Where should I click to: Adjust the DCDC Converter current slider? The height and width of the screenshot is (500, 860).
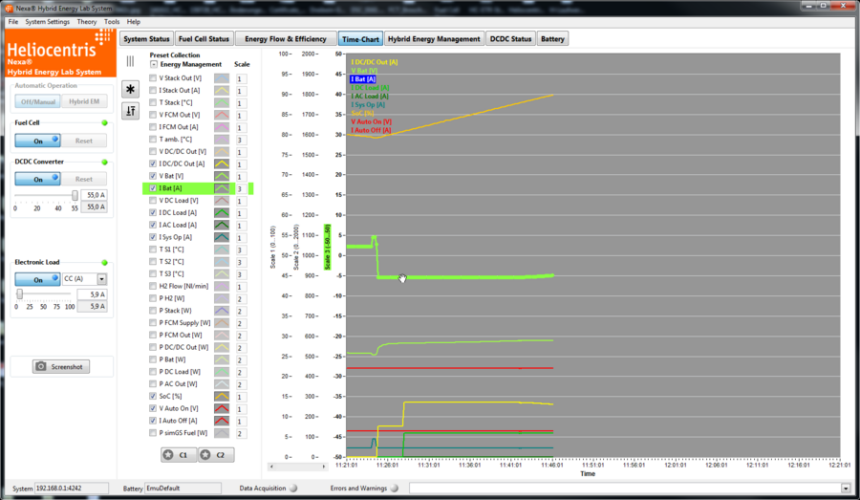point(75,195)
